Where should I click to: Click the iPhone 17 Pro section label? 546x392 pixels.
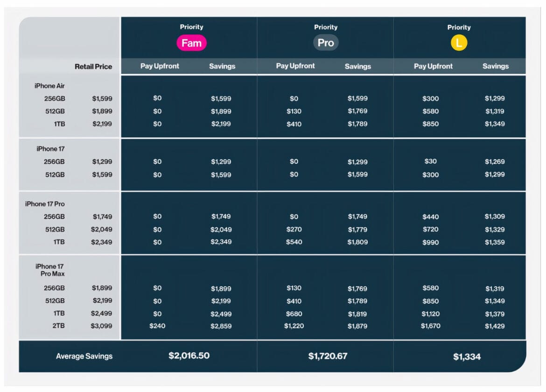tap(45, 203)
